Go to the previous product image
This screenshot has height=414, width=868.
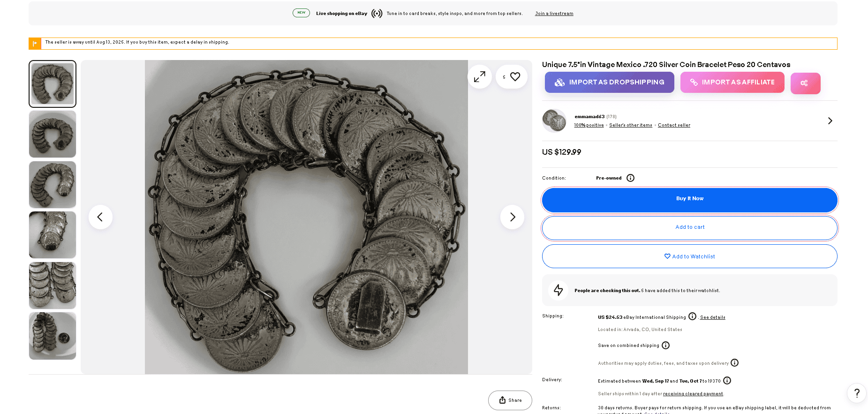pyautogui.click(x=100, y=217)
